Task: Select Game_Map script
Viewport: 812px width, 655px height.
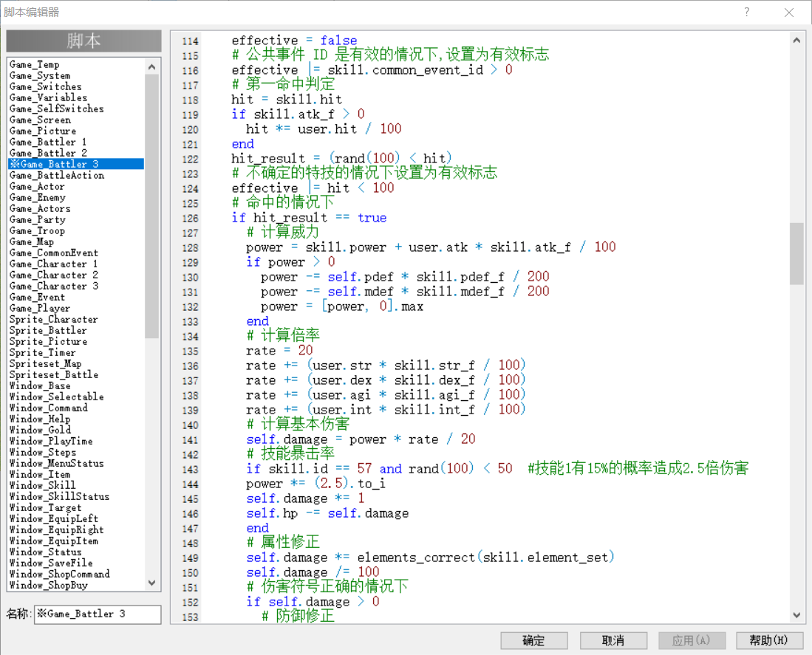Action: (76, 241)
